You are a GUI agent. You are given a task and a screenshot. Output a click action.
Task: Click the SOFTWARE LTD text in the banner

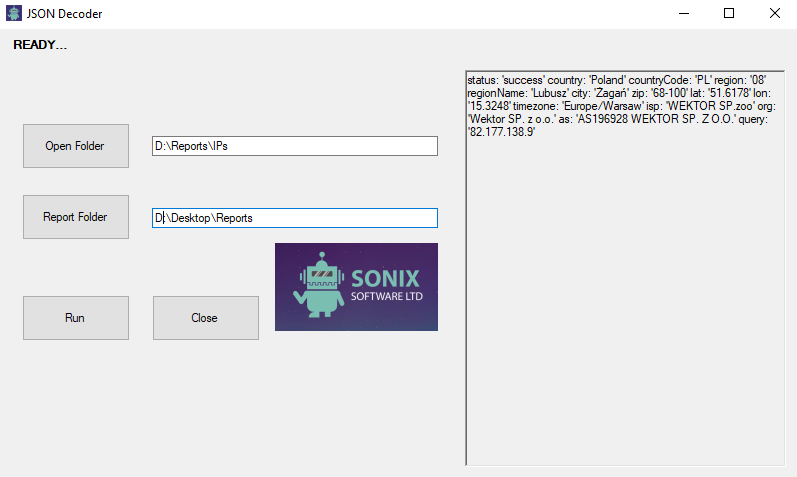pyautogui.click(x=385, y=298)
